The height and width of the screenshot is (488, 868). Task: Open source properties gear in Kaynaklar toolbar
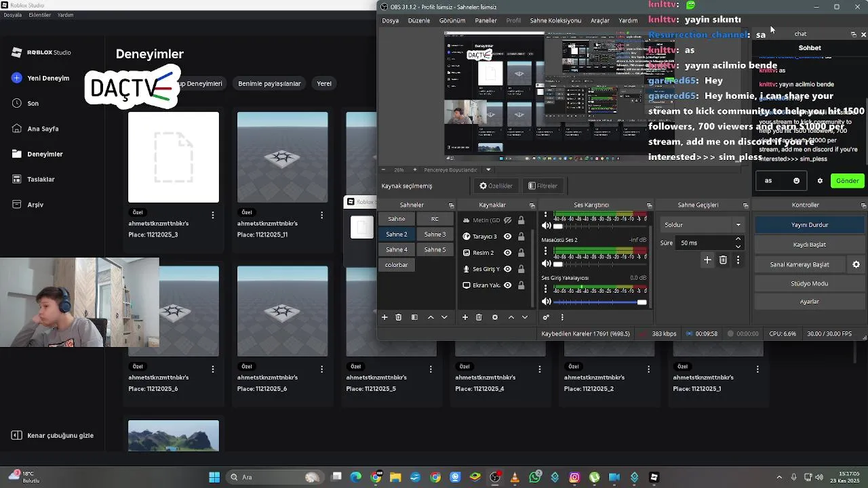pos(495,317)
